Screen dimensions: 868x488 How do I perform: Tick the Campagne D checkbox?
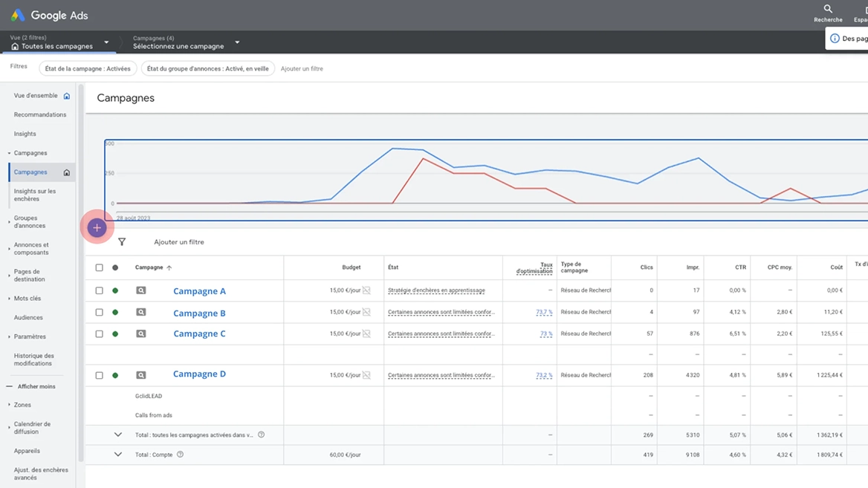coord(99,375)
